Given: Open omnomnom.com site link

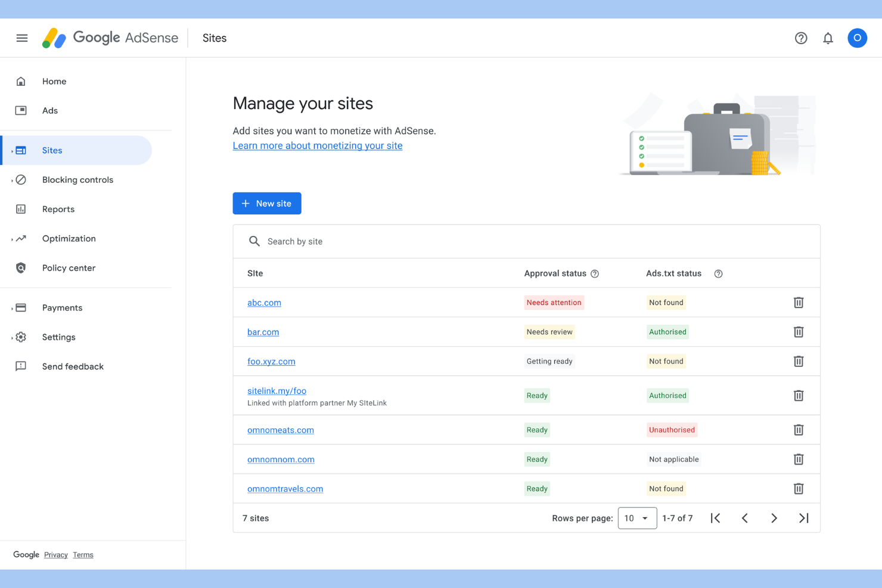Looking at the screenshot, I should (x=281, y=459).
